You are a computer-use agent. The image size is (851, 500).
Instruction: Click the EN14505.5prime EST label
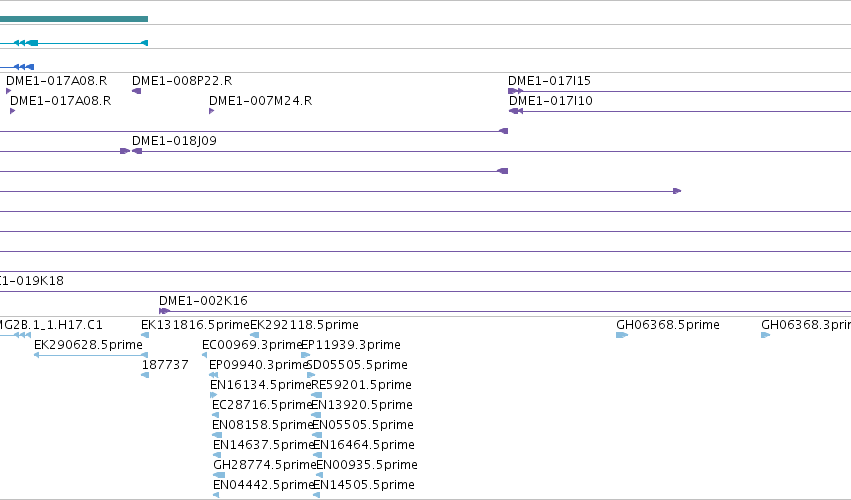(364, 485)
